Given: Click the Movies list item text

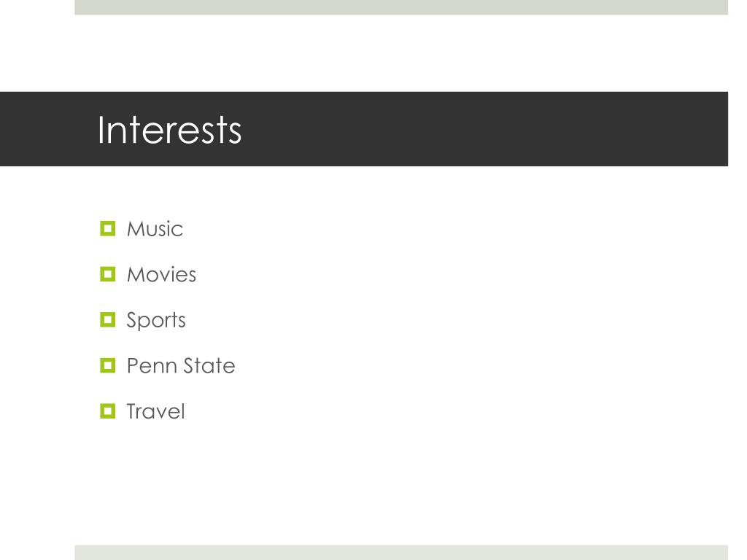Looking at the screenshot, I should pos(161,275).
